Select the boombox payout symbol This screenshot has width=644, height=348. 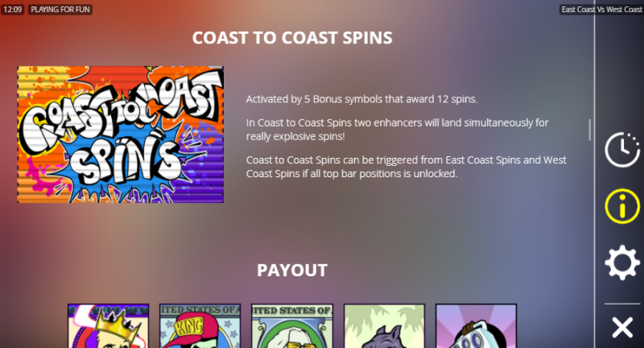[476, 325]
